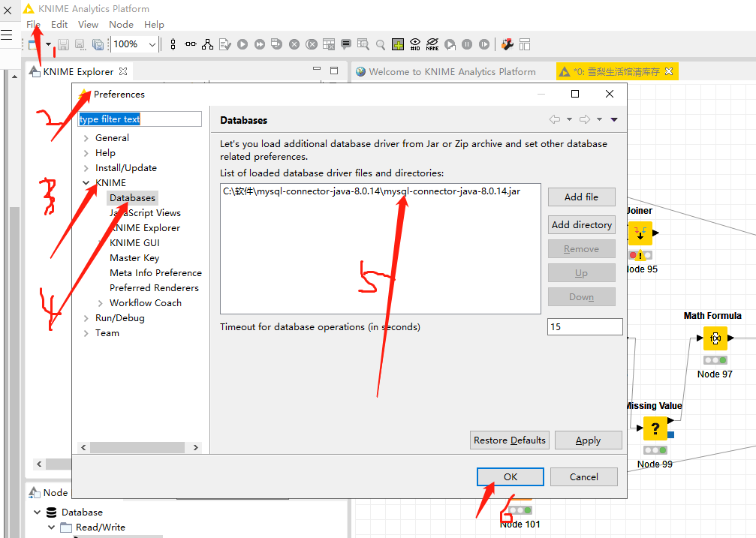Open the dropdown arrow beside New icon
The height and width of the screenshot is (538, 756).
click(48, 44)
